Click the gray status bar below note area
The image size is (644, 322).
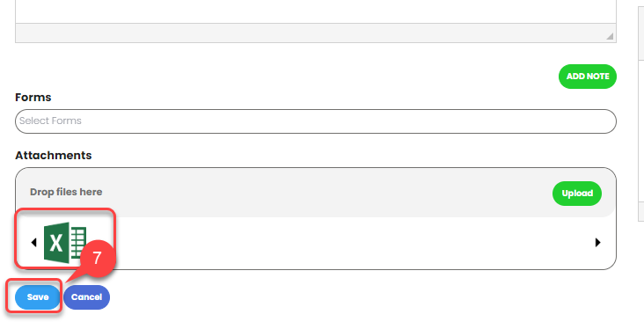click(x=316, y=33)
